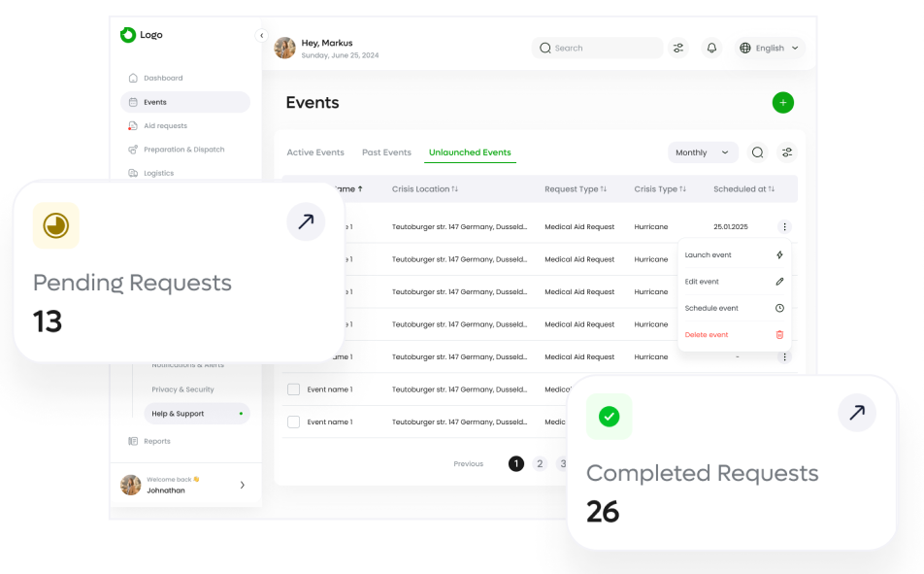Open the Monthly period dropdown

pyautogui.click(x=703, y=152)
